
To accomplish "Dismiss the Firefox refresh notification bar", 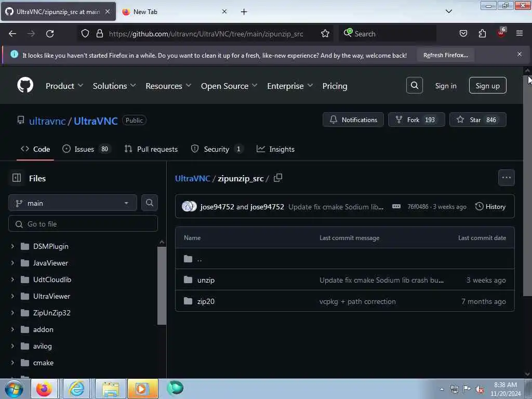I will click(x=519, y=54).
